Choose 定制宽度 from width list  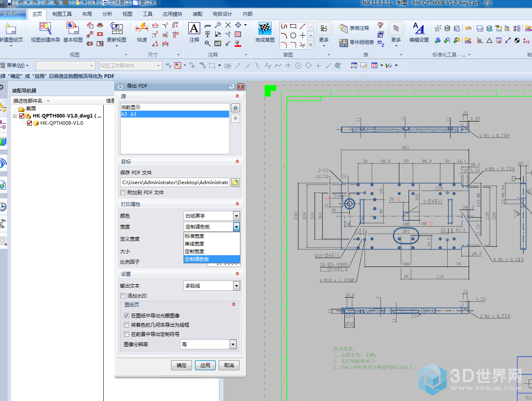tap(212, 252)
